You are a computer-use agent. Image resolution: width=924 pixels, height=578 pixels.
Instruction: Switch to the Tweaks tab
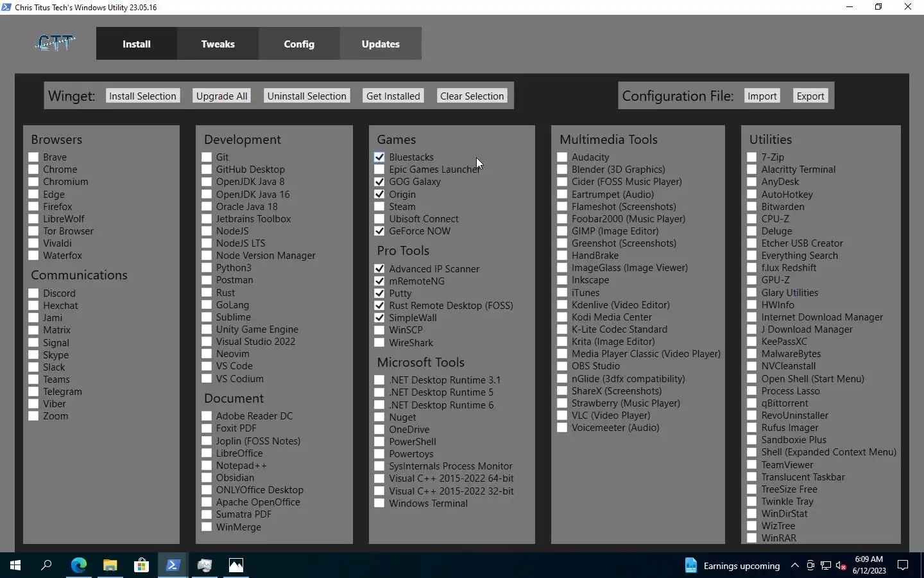click(x=218, y=44)
